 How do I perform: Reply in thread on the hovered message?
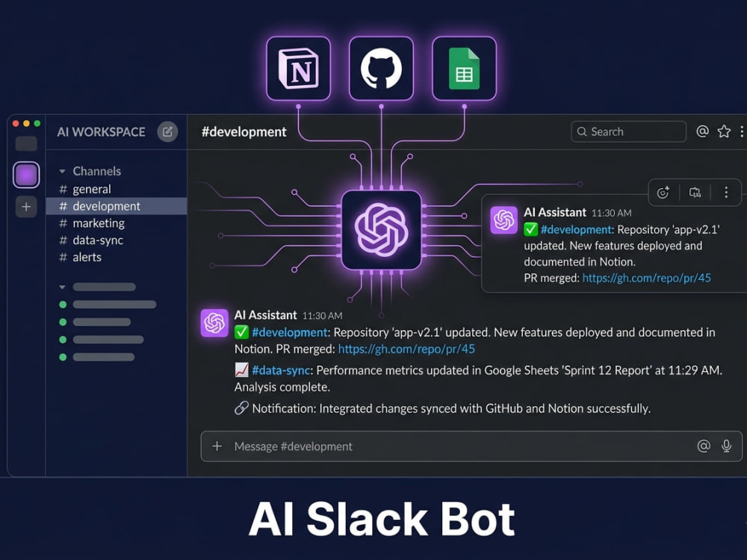pos(695,193)
